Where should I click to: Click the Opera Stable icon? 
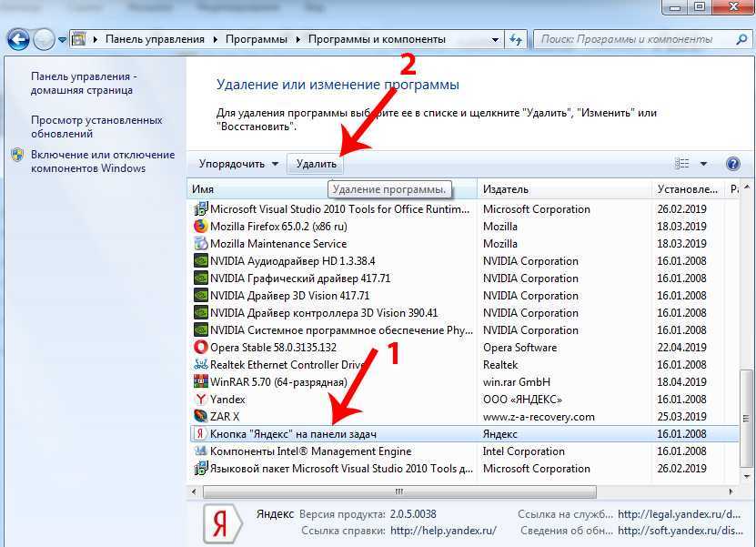200,348
